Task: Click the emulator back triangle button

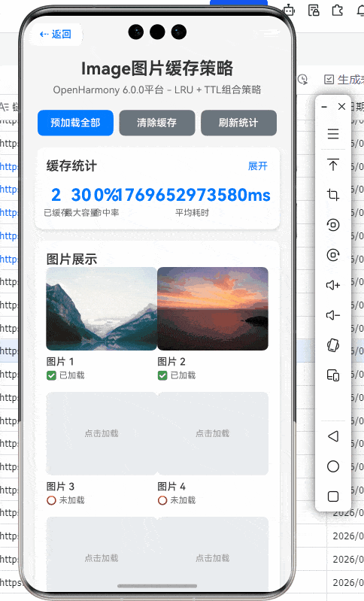Action: [x=333, y=436]
